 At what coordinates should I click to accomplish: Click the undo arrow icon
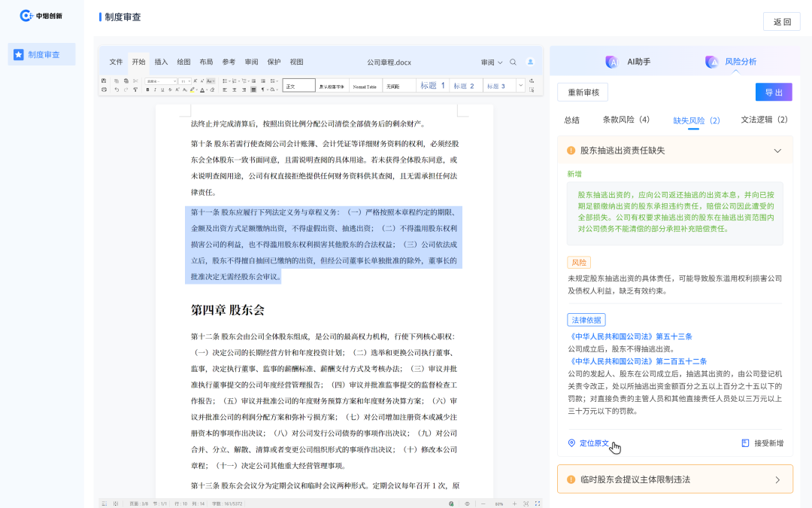click(x=117, y=90)
